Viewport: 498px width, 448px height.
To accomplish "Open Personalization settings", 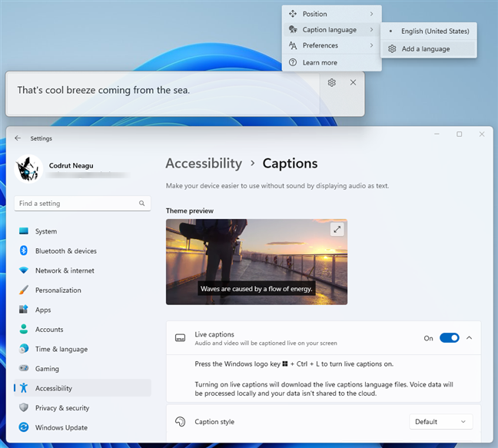I will pyautogui.click(x=82, y=290).
